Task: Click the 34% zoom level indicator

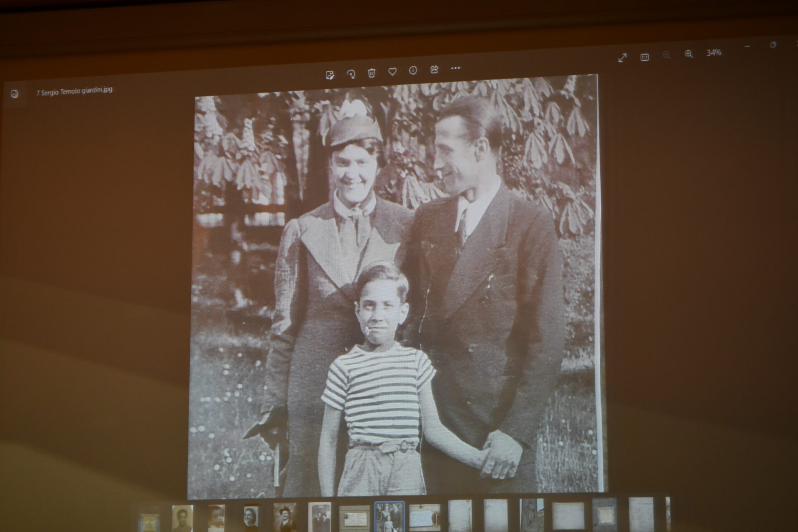Action: 714,53
